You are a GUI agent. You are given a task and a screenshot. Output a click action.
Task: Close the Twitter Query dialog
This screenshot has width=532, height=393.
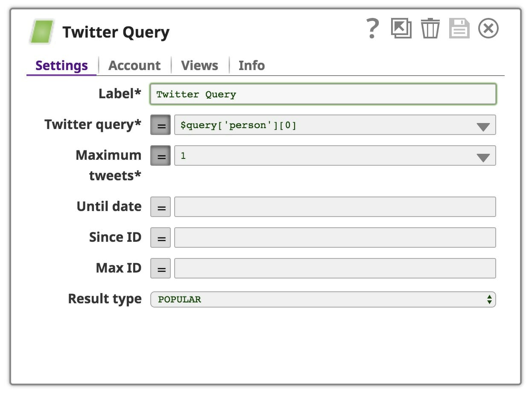point(488,29)
